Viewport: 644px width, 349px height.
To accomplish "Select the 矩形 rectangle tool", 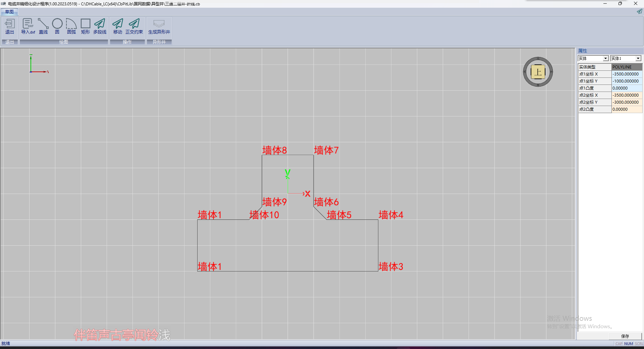I will (86, 27).
